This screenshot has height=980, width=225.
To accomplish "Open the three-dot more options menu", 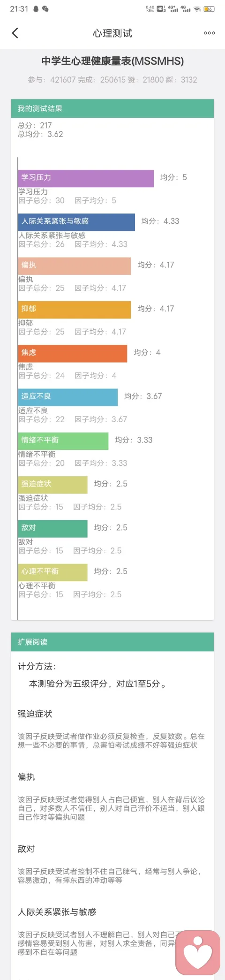I will point(209,33).
